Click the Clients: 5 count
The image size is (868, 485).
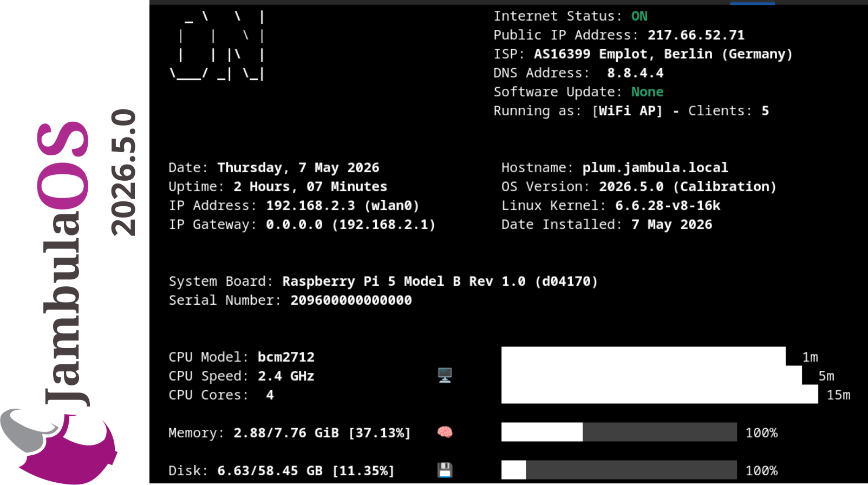tap(729, 111)
